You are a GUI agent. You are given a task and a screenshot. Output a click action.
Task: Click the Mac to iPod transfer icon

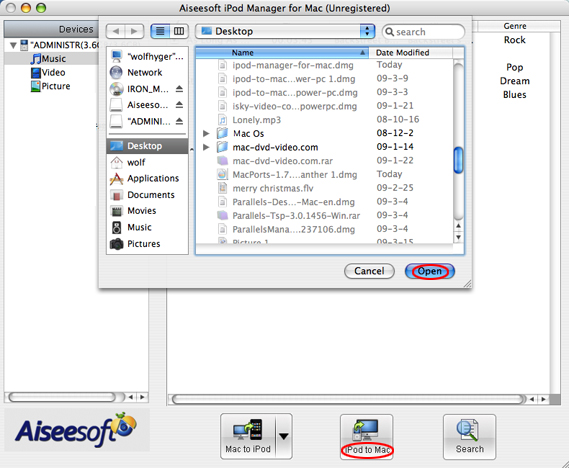click(248, 436)
